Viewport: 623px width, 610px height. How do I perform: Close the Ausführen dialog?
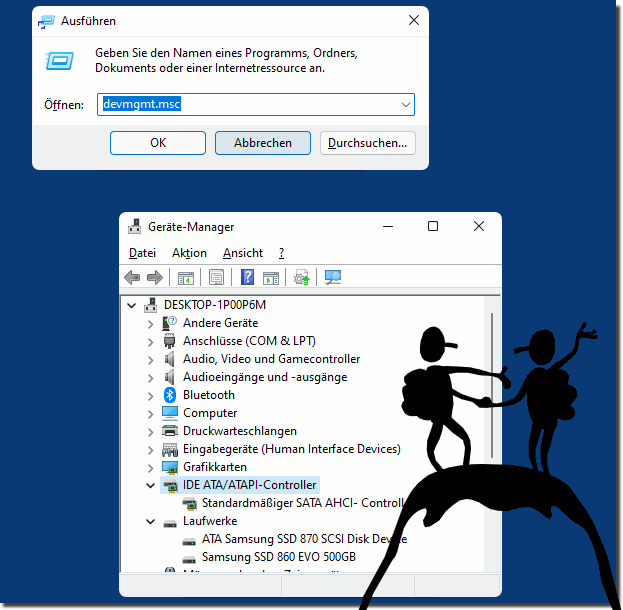pos(414,20)
